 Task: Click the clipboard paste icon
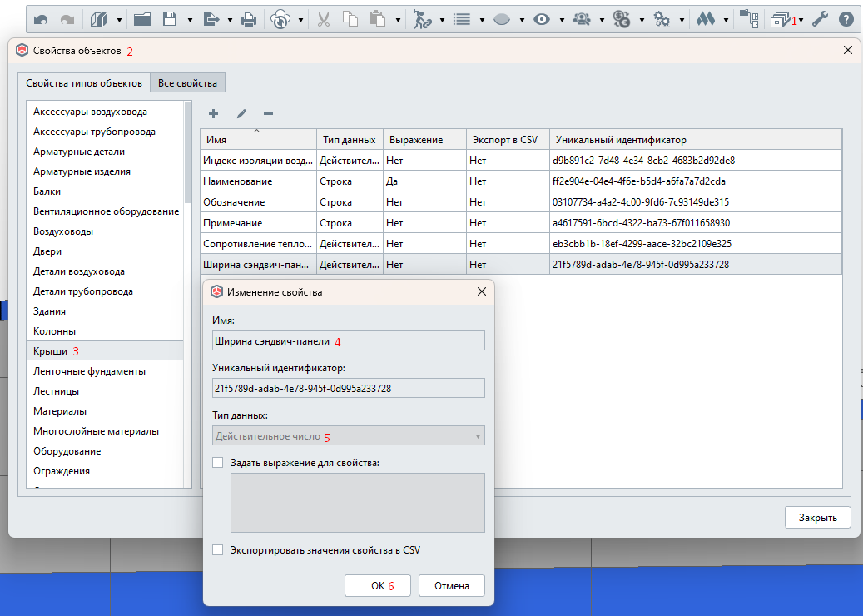click(x=378, y=19)
